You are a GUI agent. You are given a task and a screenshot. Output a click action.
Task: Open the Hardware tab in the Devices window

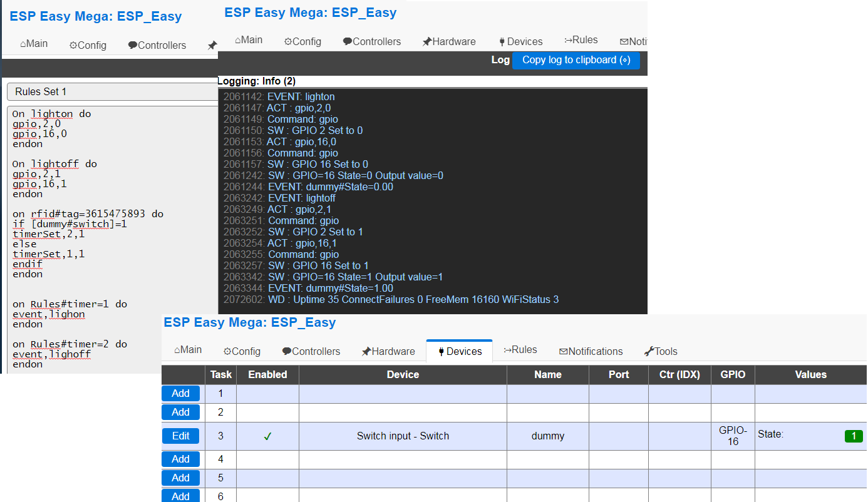click(x=388, y=351)
